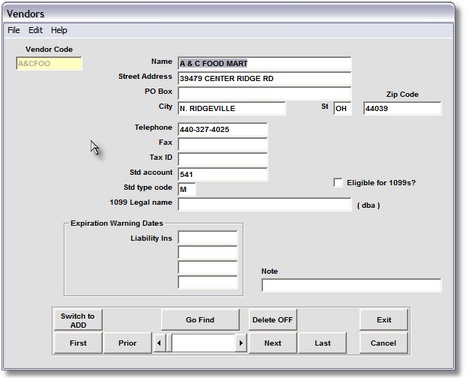
Task: Click the Exit button
Action: tap(384, 320)
